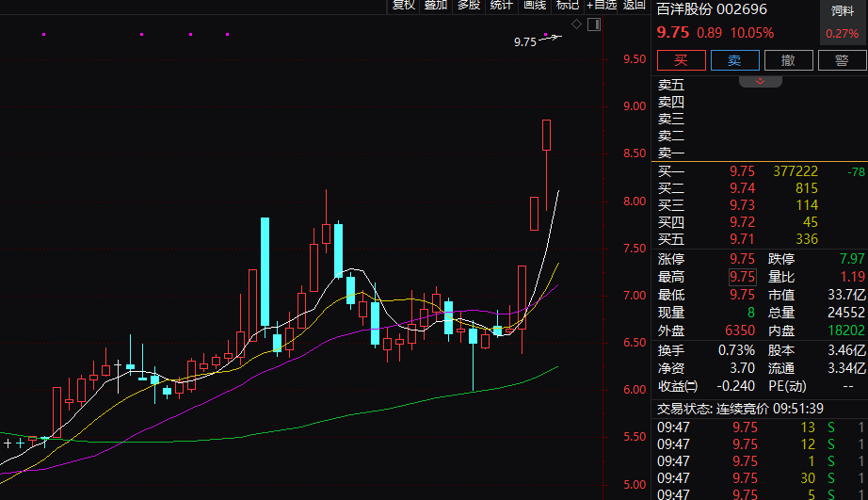The width and height of the screenshot is (868, 500).
Task: Click the 总量 value 24552
Action: (845, 313)
